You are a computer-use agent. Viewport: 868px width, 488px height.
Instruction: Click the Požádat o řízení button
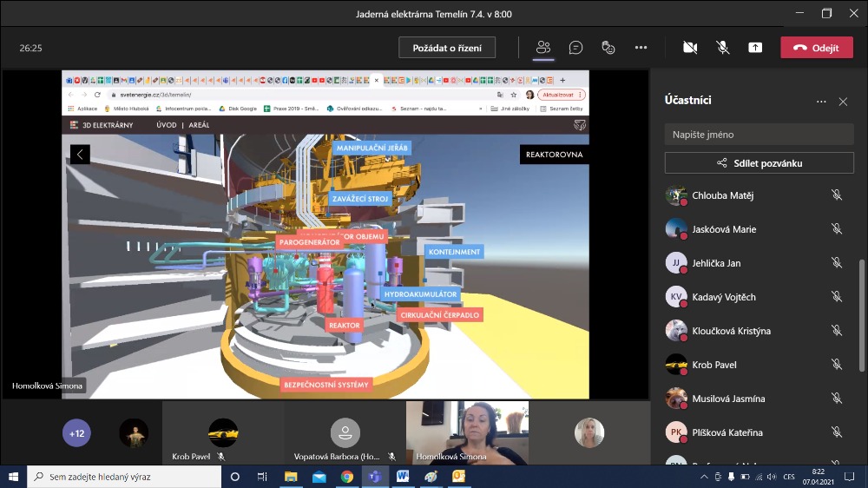click(x=447, y=48)
